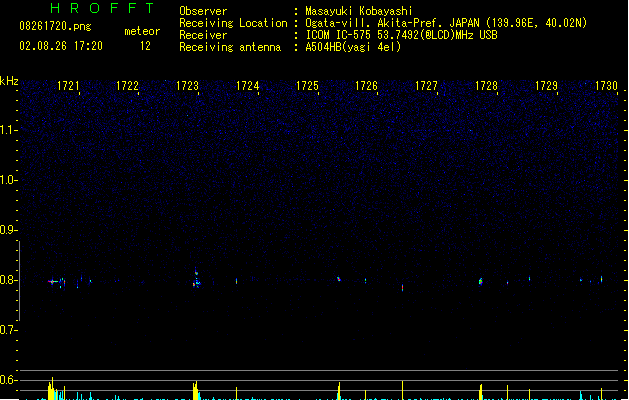Click the tall meteor echo below the 1723 marker
629x400 pixels.
[x=196, y=278]
